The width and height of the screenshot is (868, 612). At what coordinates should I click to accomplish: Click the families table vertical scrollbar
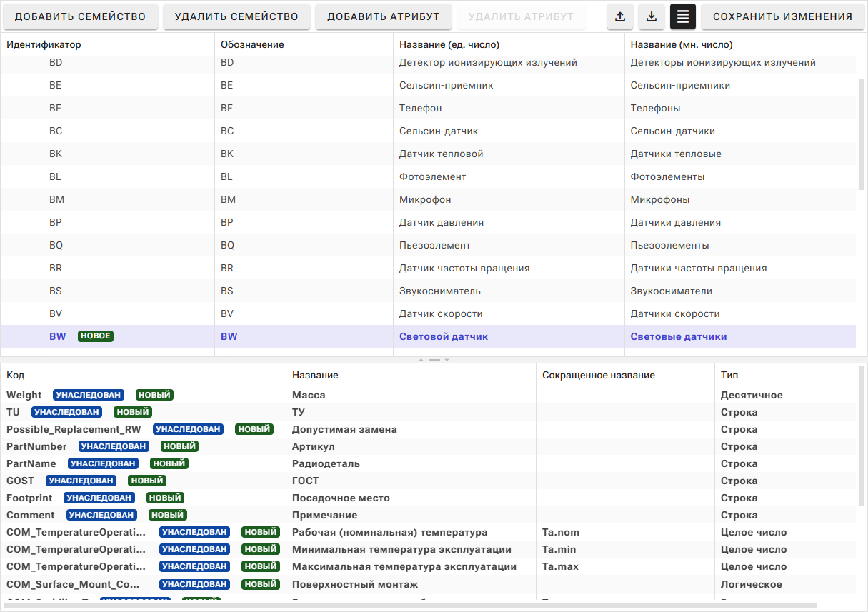coord(862,136)
